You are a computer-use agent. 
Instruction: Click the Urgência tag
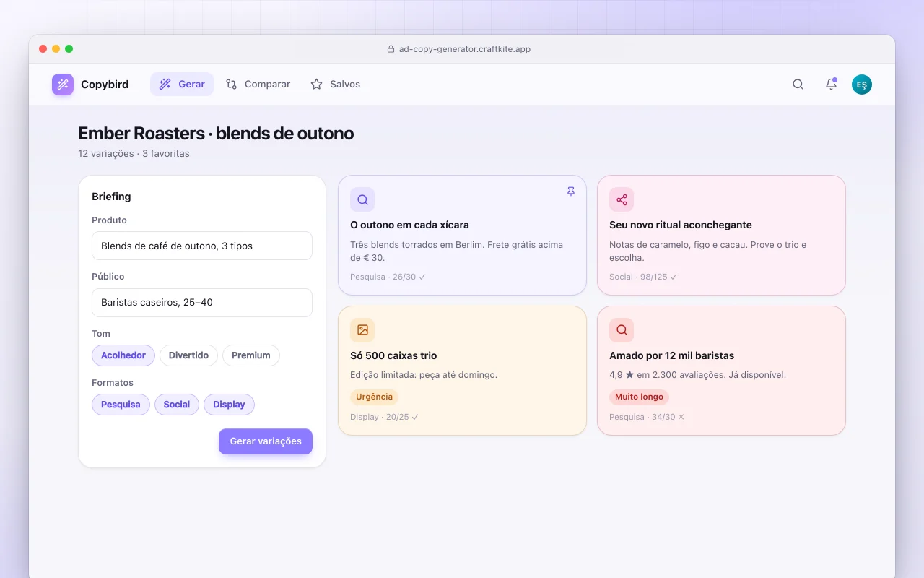click(x=375, y=397)
